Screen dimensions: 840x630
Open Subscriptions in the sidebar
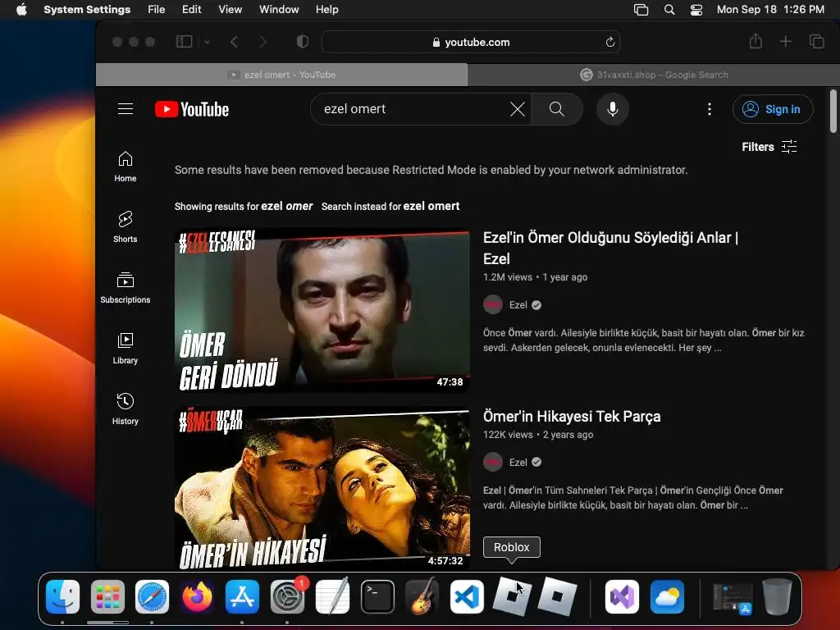[126, 287]
